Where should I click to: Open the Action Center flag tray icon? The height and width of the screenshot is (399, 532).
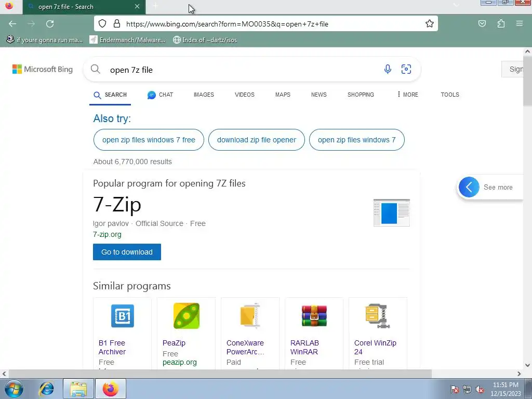[x=455, y=389]
